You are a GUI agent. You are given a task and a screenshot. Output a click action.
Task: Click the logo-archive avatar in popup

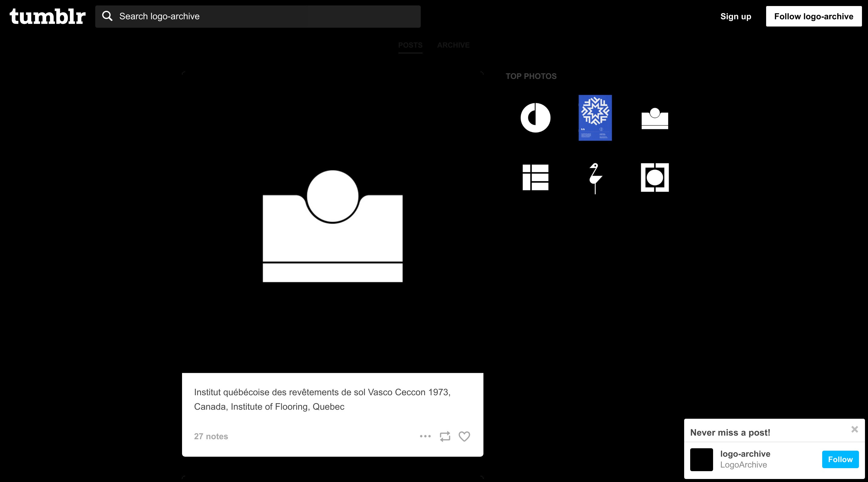coord(702,459)
